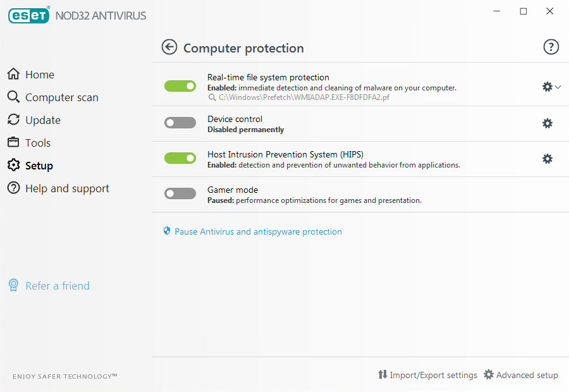Expand Real-time protection options chevron
This screenshot has width=569, height=392.
pyautogui.click(x=558, y=87)
